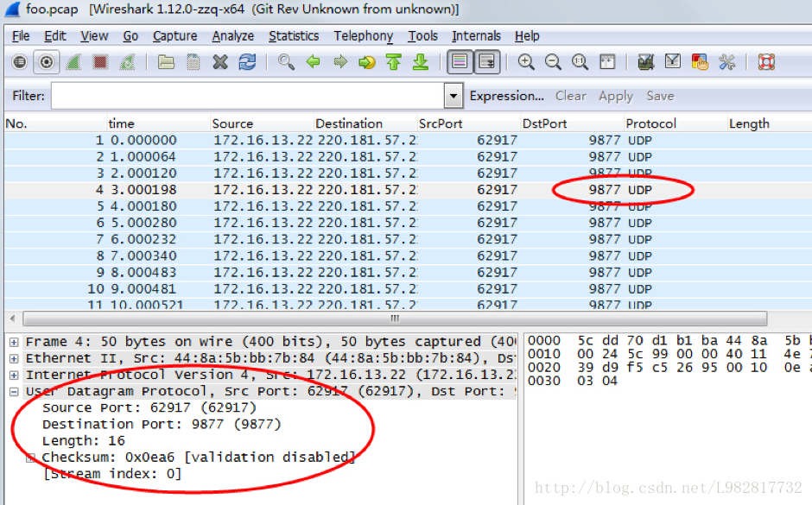Zoom in on packet text
This screenshot has height=505, width=812.
(x=526, y=63)
